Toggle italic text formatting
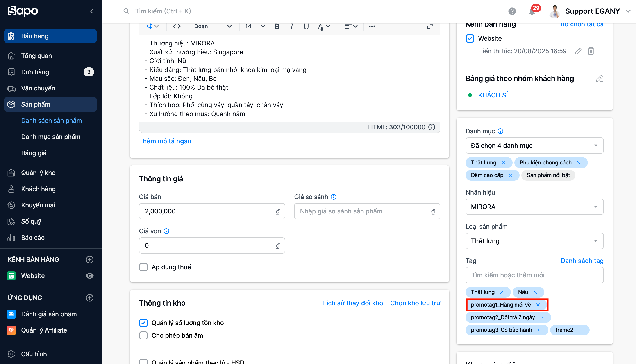The width and height of the screenshot is (636, 364). point(291,27)
